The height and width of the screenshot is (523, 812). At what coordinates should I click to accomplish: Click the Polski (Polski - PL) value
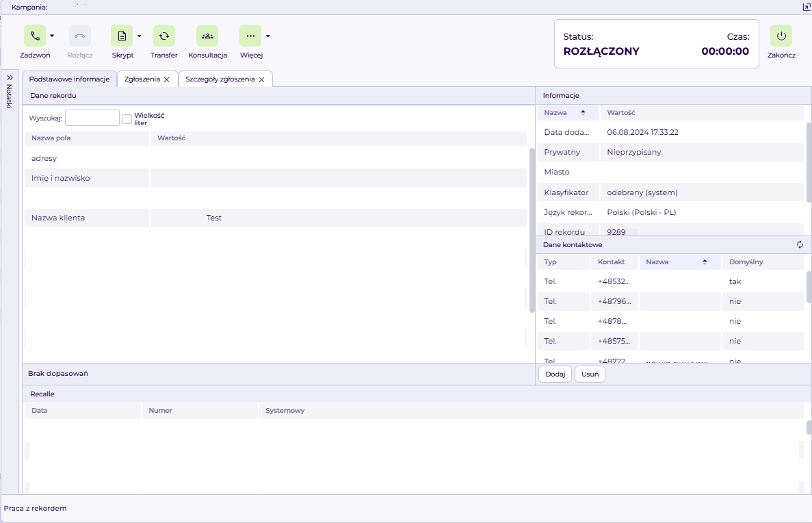pos(642,212)
